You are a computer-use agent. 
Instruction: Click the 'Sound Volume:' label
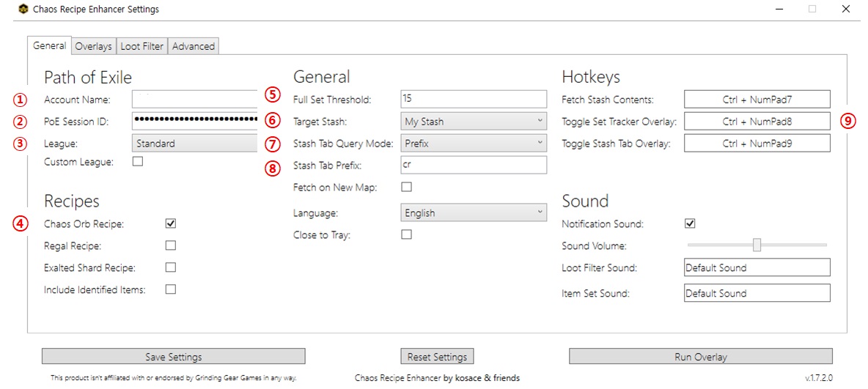(x=594, y=245)
